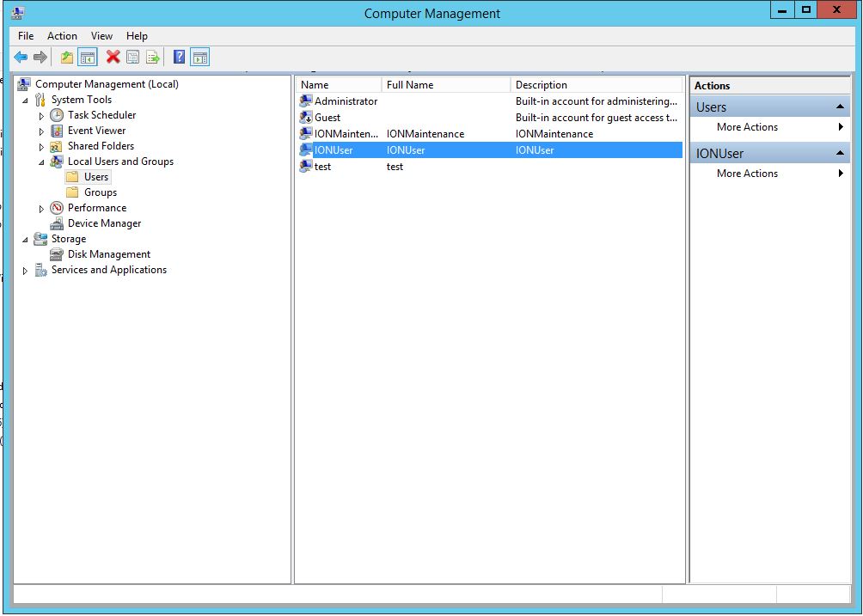863x616 pixels.
Task: Click the Device Manager icon
Action: (x=57, y=223)
